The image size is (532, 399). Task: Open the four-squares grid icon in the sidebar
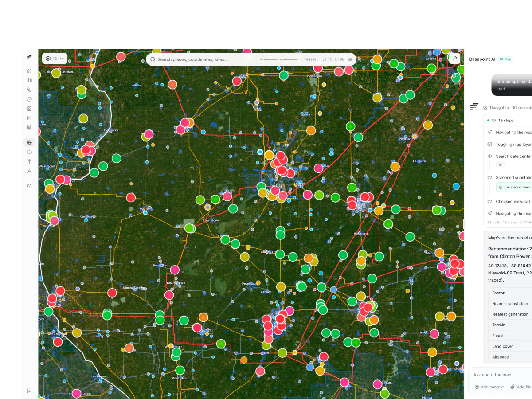point(29,118)
